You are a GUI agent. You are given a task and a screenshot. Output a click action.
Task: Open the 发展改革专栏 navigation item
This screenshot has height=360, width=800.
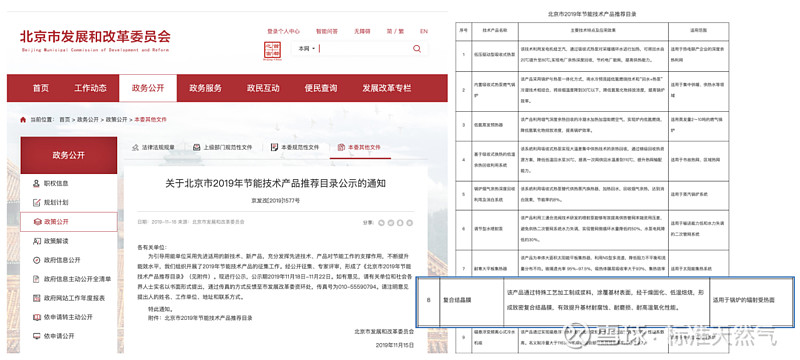[387, 88]
